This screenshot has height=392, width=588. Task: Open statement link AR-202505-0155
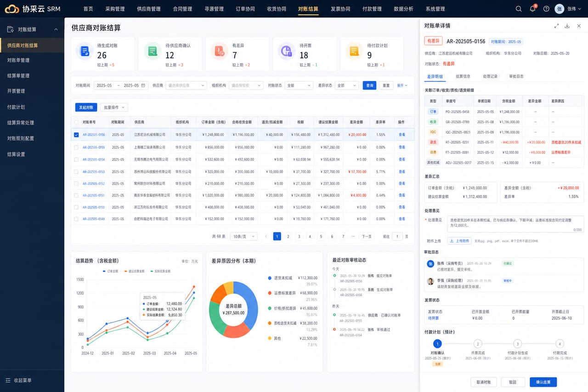click(94, 147)
